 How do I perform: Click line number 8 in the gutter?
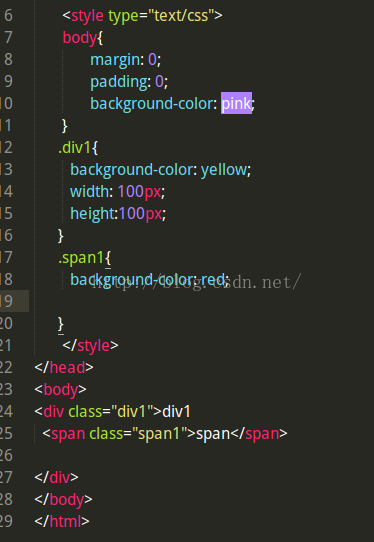point(8,60)
